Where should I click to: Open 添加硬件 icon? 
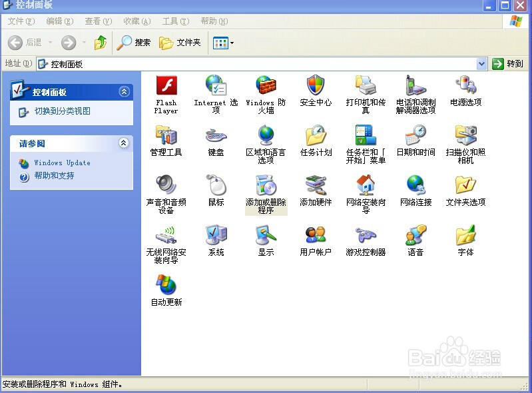316,185
